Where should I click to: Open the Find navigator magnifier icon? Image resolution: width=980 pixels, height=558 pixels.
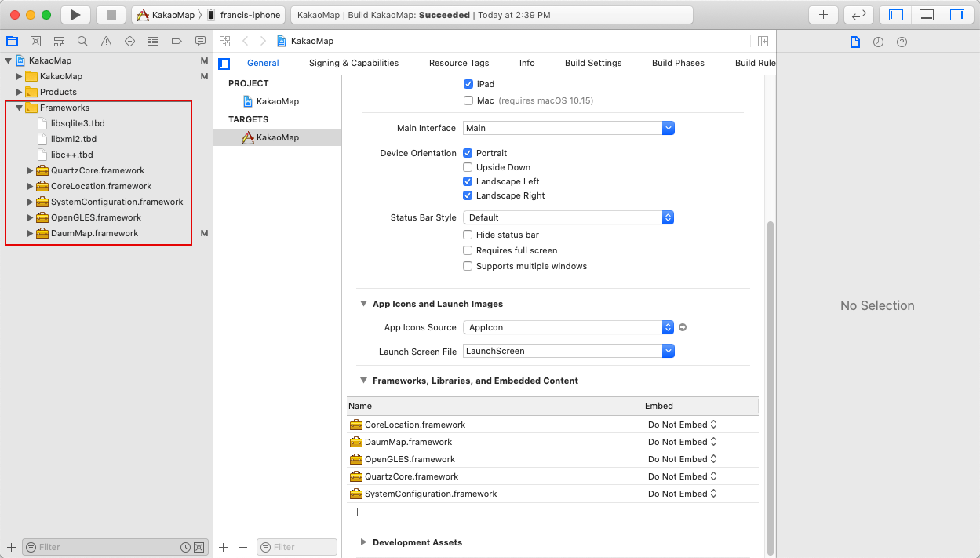coord(82,42)
